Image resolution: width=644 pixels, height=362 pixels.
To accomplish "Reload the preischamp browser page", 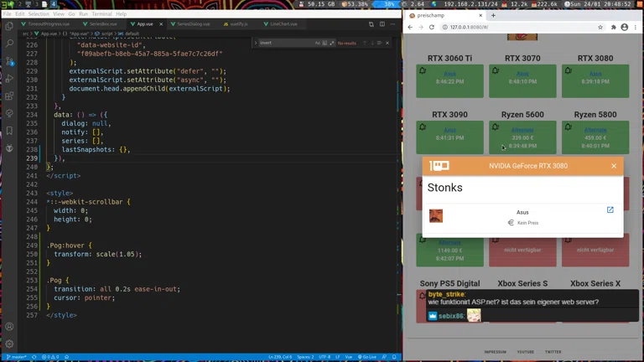I will click(432, 28).
